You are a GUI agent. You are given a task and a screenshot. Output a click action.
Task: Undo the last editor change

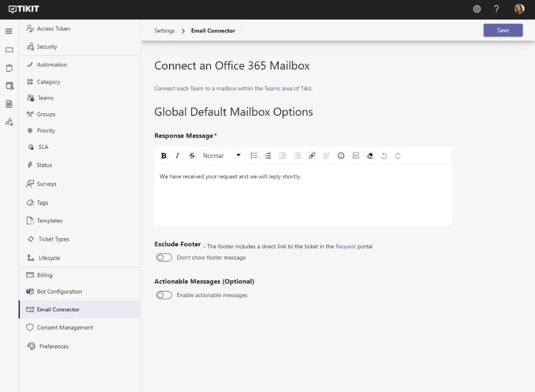pyautogui.click(x=384, y=156)
